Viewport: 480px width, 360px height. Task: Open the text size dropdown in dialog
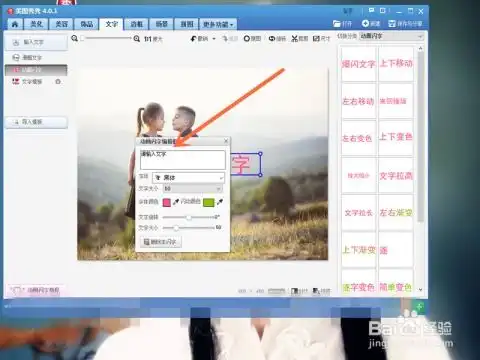(193, 189)
